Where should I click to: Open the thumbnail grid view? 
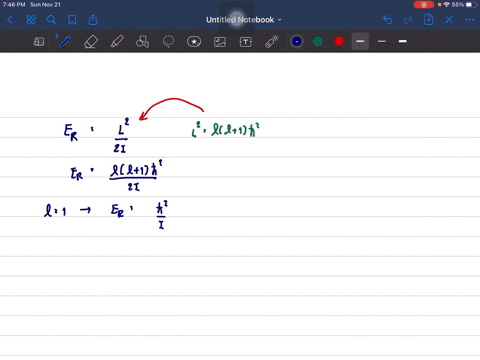tap(31, 20)
